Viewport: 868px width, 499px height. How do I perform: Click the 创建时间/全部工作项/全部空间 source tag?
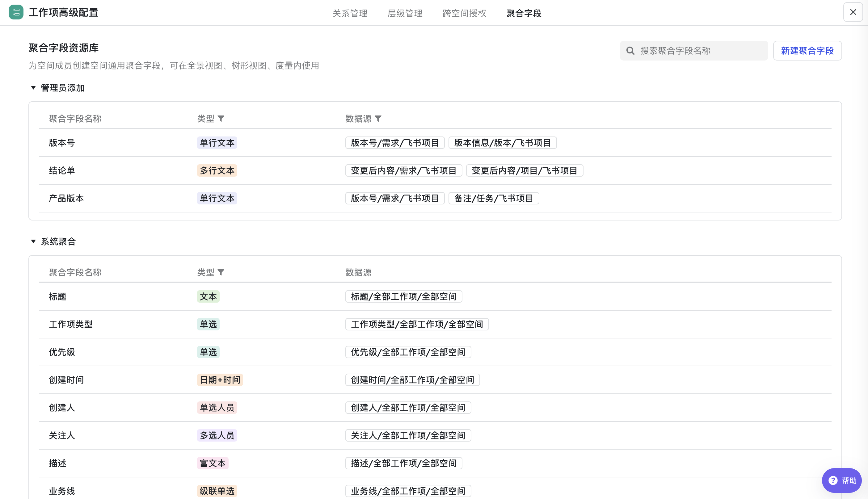tap(413, 380)
